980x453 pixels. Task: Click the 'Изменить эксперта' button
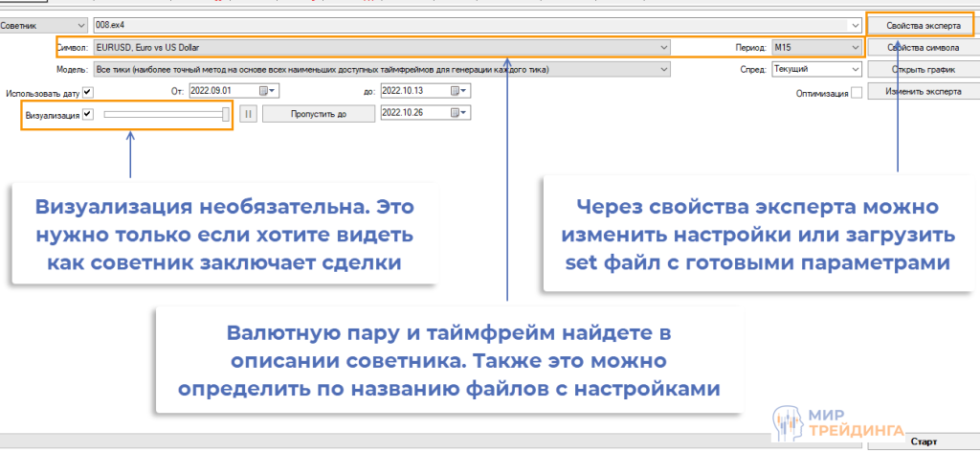click(x=923, y=92)
